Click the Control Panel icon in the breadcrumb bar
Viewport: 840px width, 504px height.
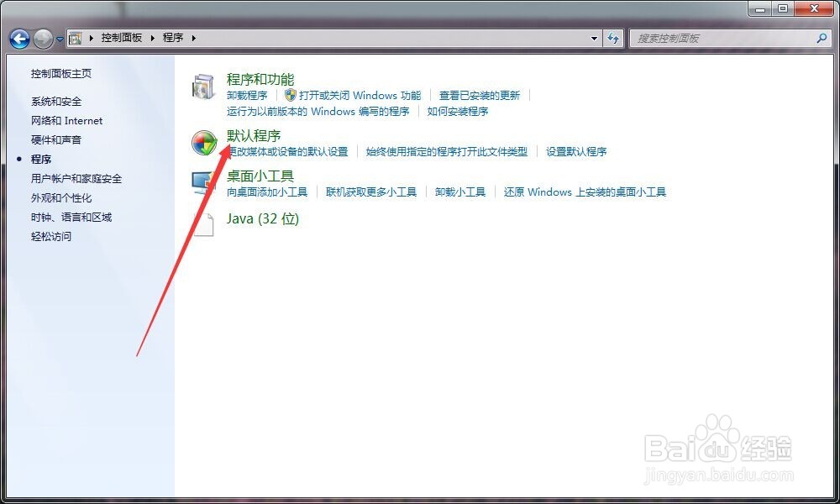[x=75, y=38]
